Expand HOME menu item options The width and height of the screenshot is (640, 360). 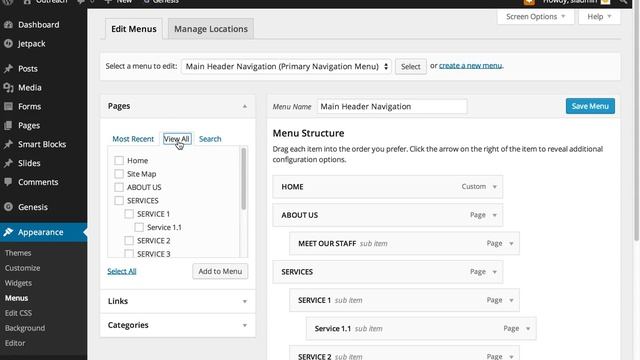click(x=494, y=187)
